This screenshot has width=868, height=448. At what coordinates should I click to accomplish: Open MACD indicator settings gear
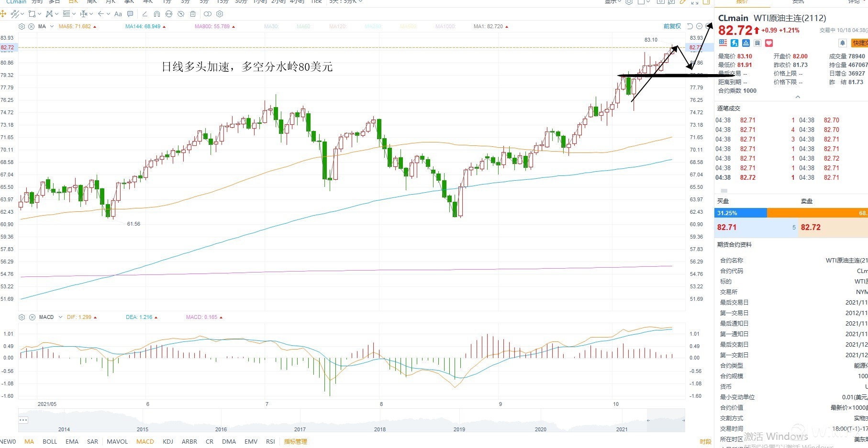22,317
